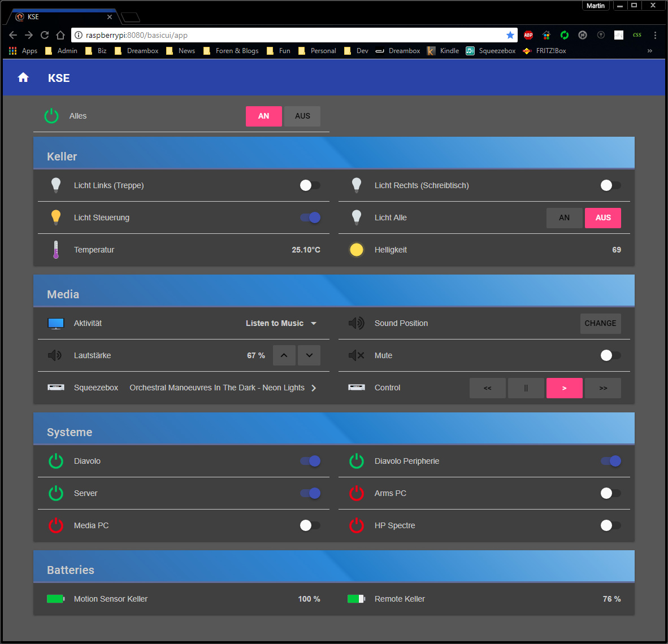Click the yellow bulb icon for Licht Steuerung
668x644 pixels.
pyautogui.click(x=56, y=217)
